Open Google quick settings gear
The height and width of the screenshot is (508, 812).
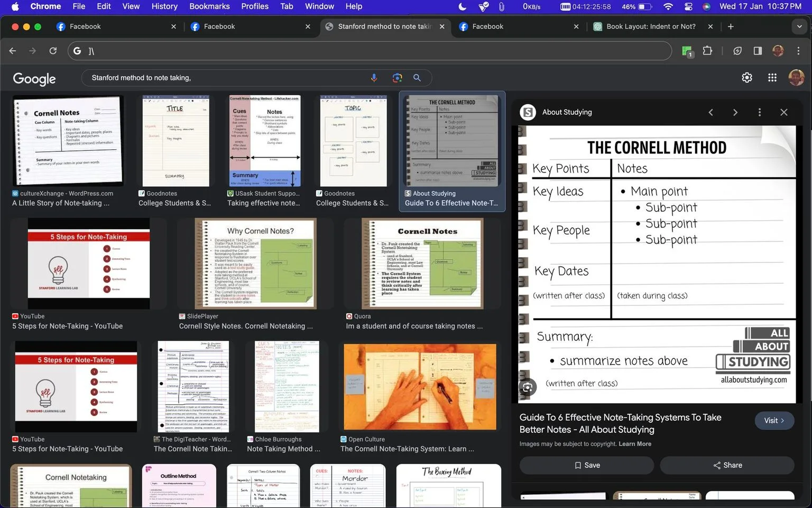746,78
